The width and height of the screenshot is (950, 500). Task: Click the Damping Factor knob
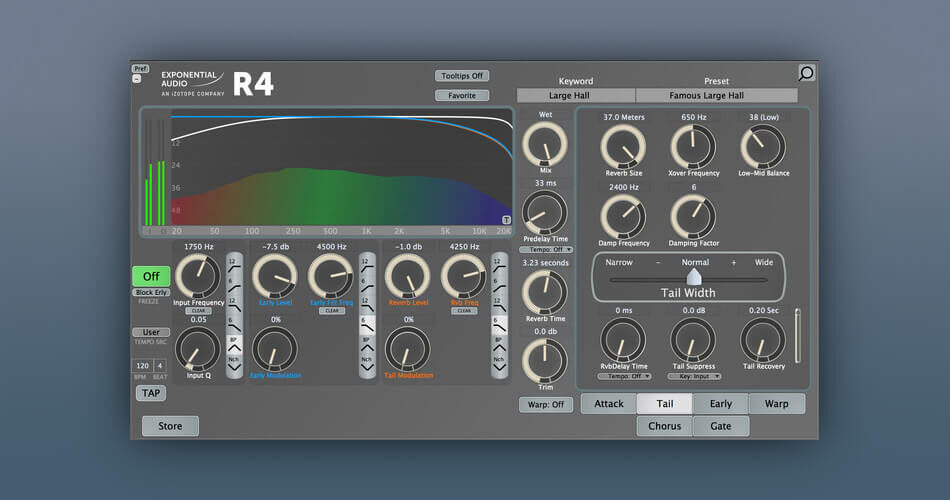pos(694,215)
